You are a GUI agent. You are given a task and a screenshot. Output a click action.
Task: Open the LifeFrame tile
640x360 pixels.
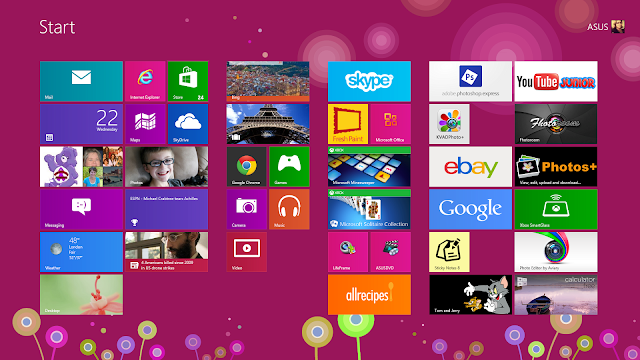[x=348, y=252]
